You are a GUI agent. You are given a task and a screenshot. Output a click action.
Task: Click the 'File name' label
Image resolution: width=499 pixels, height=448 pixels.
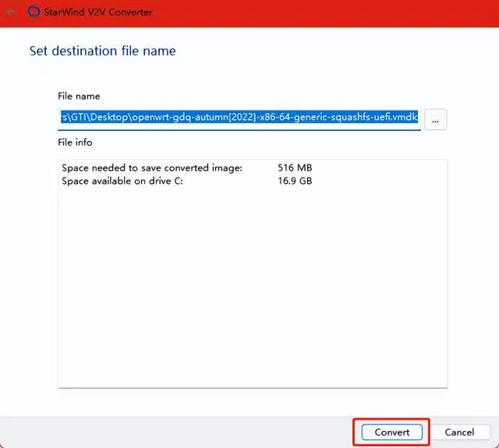point(79,96)
